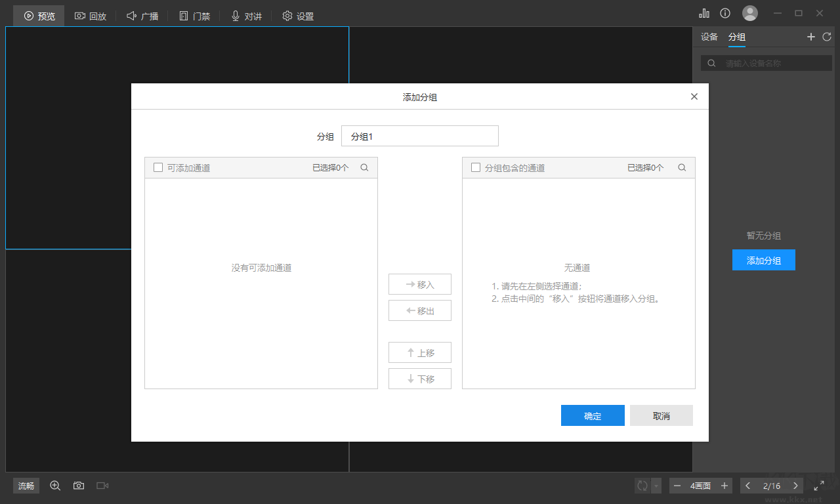Check the 分组包含的通道 select-all box

click(x=475, y=167)
